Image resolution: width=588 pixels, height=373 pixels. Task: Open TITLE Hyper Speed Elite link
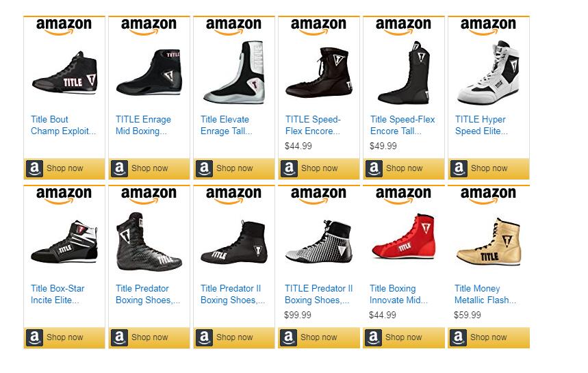481,125
